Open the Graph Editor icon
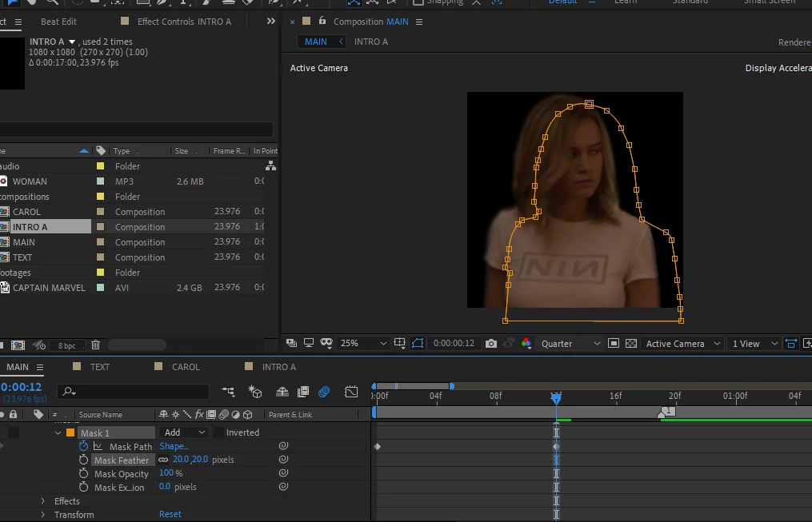This screenshot has height=522, width=812. (351, 392)
